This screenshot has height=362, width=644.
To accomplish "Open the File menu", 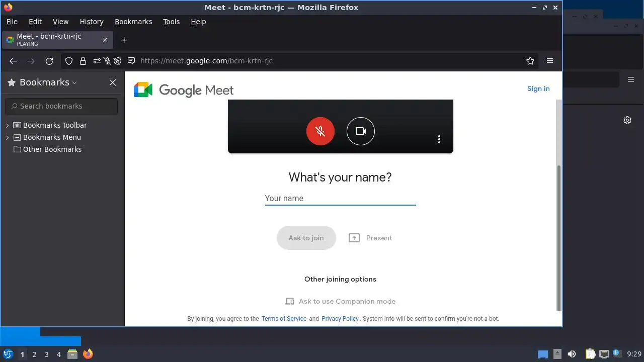I will [x=12, y=22].
